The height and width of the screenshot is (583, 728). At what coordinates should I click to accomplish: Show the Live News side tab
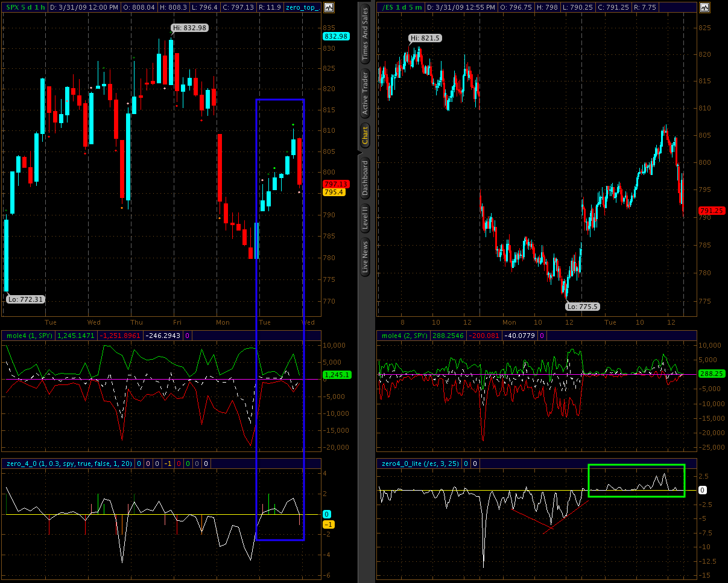(365, 257)
